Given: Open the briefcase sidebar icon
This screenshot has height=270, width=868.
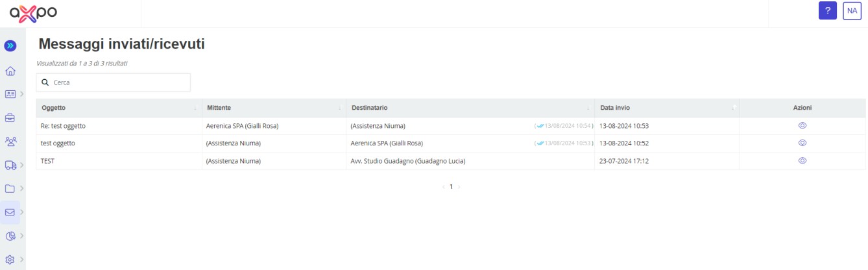Looking at the screenshot, I should tap(10, 118).
